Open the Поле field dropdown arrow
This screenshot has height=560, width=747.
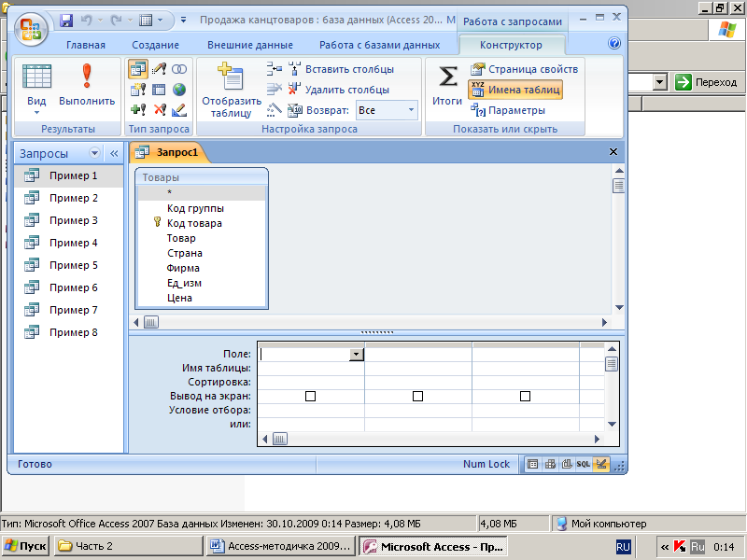click(x=357, y=355)
